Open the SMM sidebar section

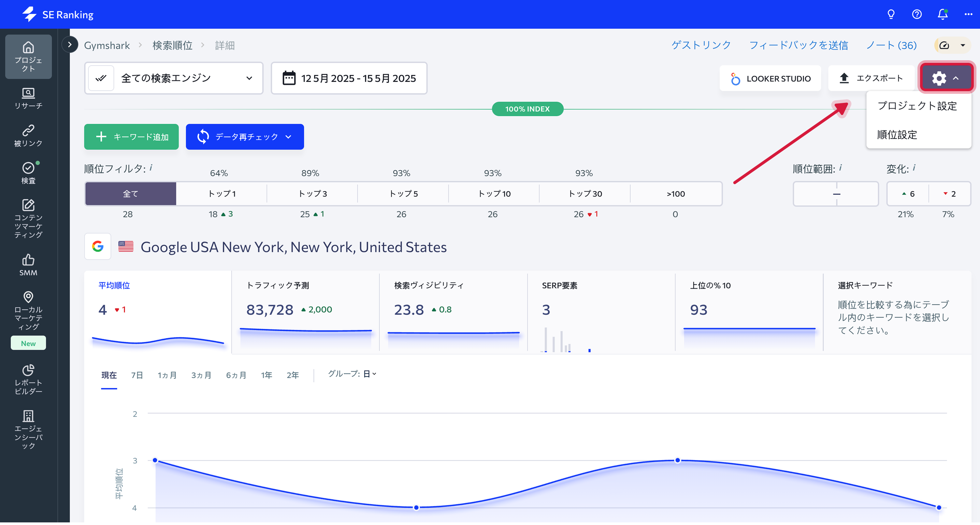click(x=29, y=265)
